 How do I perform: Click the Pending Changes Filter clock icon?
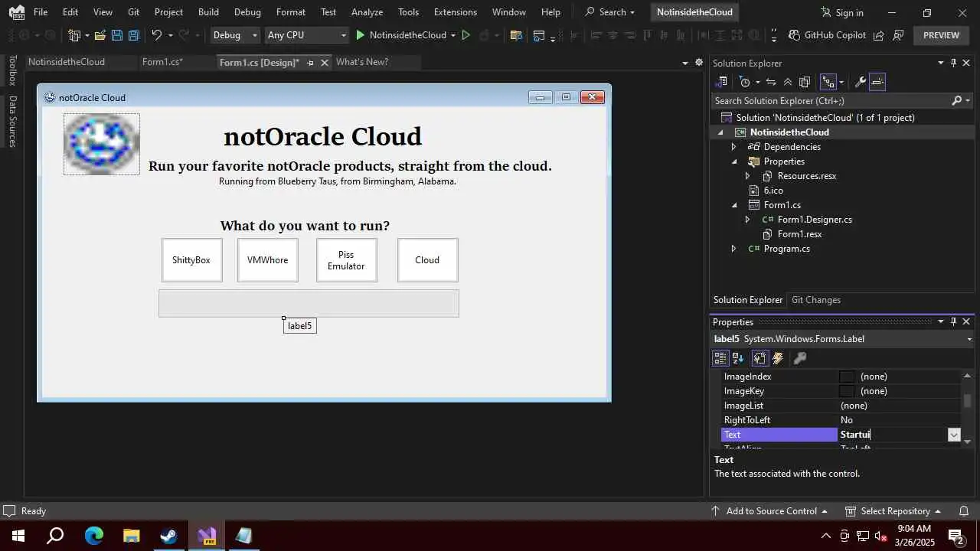point(744,82)
